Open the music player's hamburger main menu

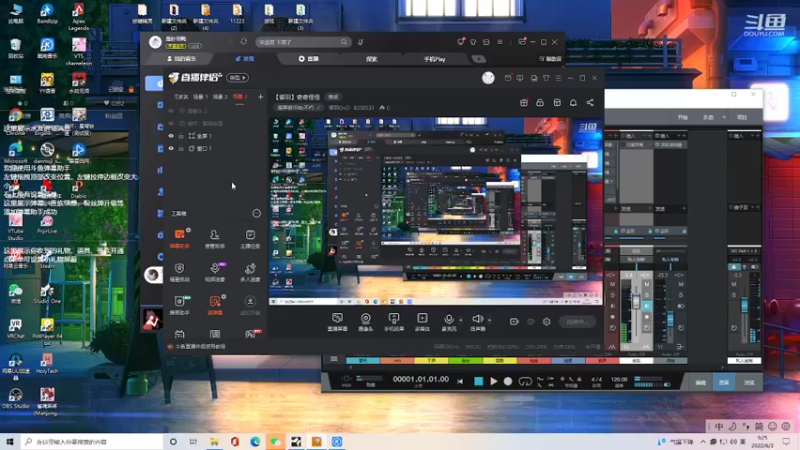499,42
